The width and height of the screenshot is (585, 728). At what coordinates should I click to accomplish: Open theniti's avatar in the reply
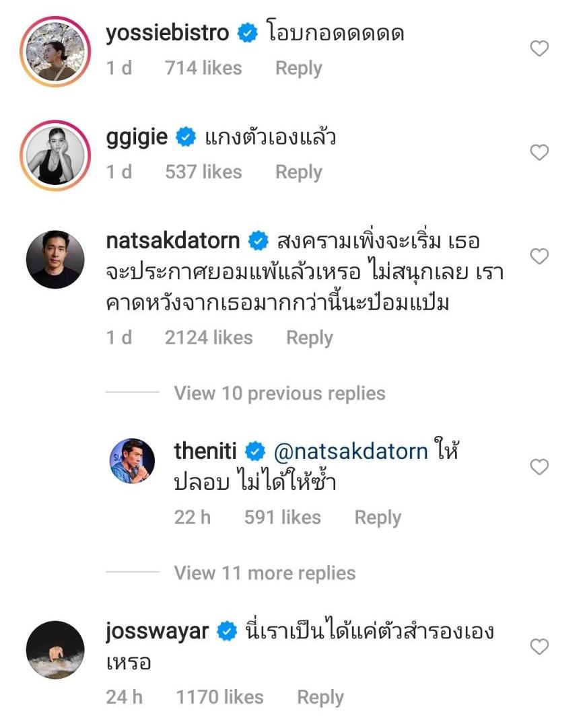(x=132, y=462)
